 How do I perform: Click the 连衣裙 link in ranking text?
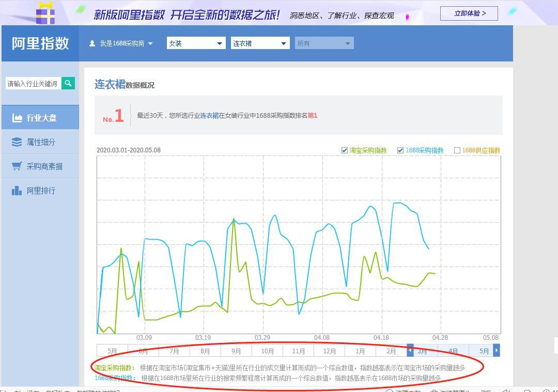click(x=209, y=115)
